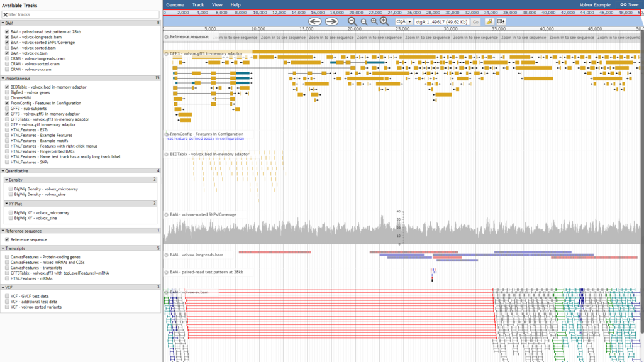Click the track selector toggle icon
Viewport: 644px width, 362px height.
click(x=501, y=21)
